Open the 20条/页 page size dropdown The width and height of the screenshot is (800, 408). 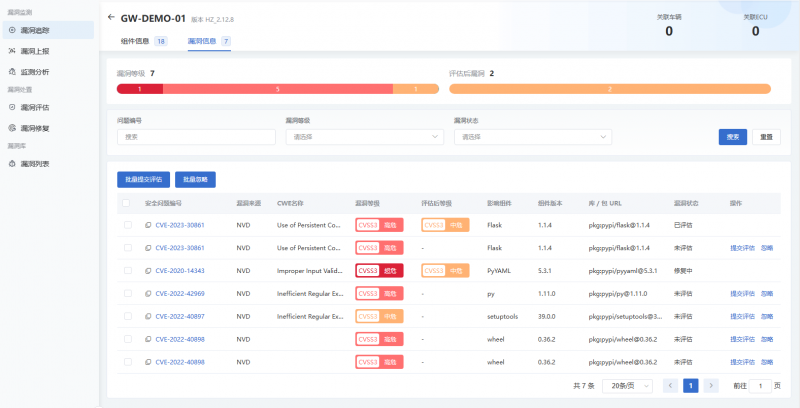click(x=628, y=385)
